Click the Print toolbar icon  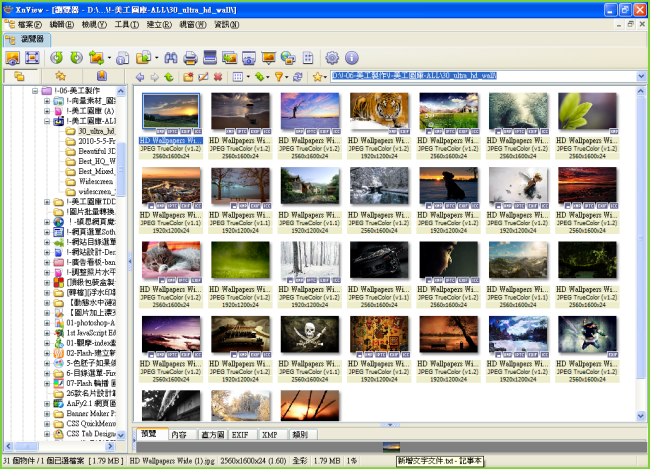pyautogui.click(x=192, y=57)
